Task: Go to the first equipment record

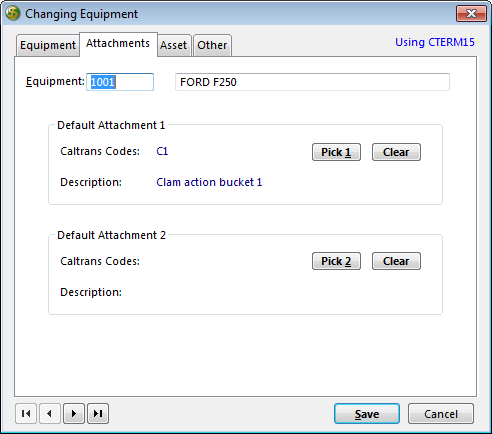Action: (x=26, y=414)
